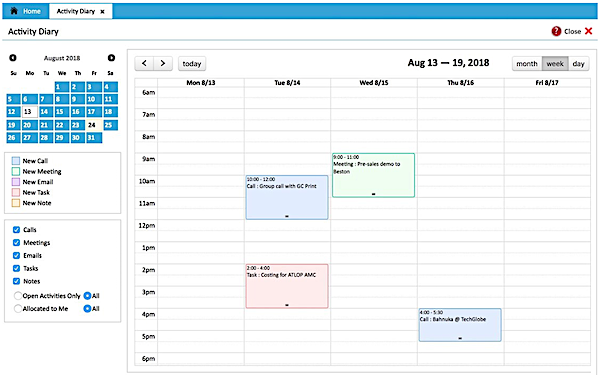Click the Tue 8/14 column header
Screen dimensions: 600x375
[x=287, y=83]
